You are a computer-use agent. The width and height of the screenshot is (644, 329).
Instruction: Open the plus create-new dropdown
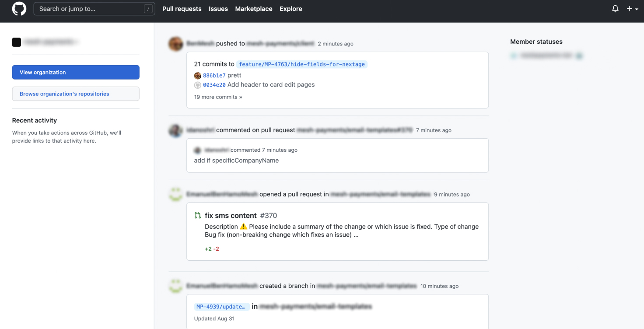[x=632, y=9]
